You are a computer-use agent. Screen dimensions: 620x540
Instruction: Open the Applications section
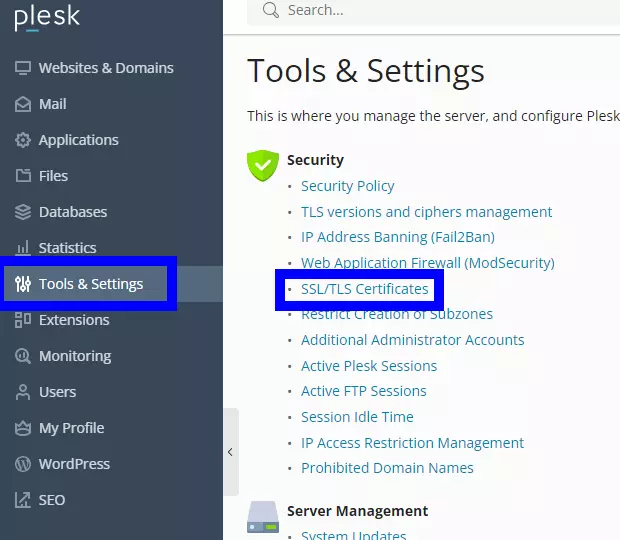[x=79, y=140]
